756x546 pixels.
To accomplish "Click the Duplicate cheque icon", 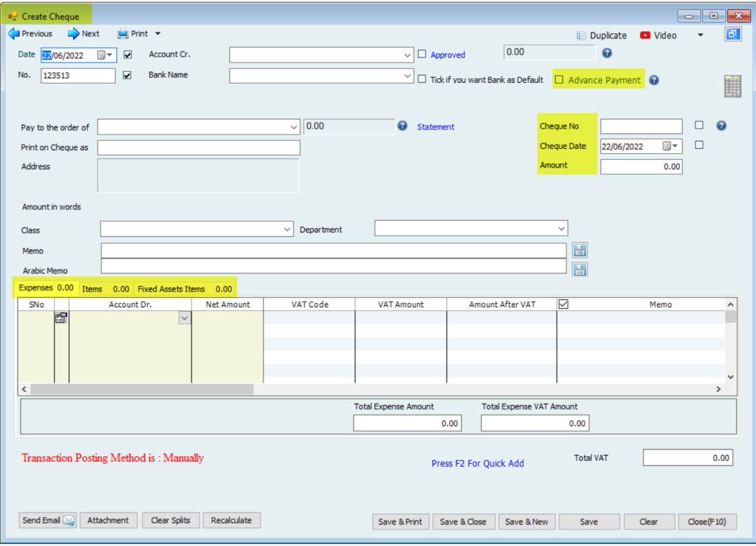I will [x=581, y=35].
